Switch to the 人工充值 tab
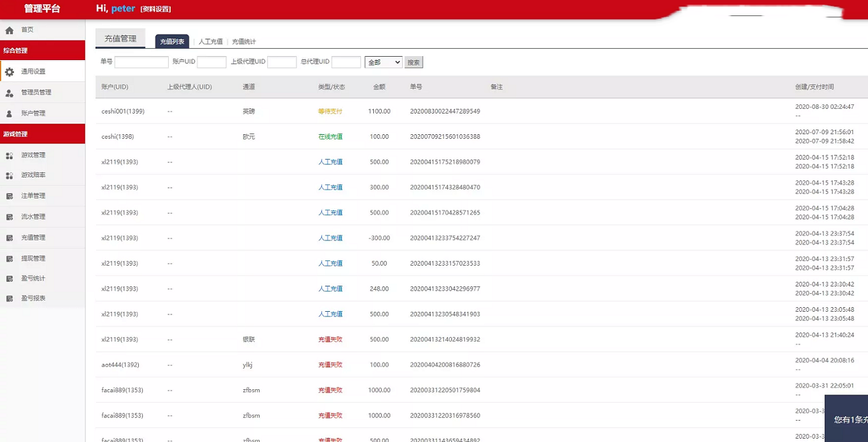 [210, 42]
